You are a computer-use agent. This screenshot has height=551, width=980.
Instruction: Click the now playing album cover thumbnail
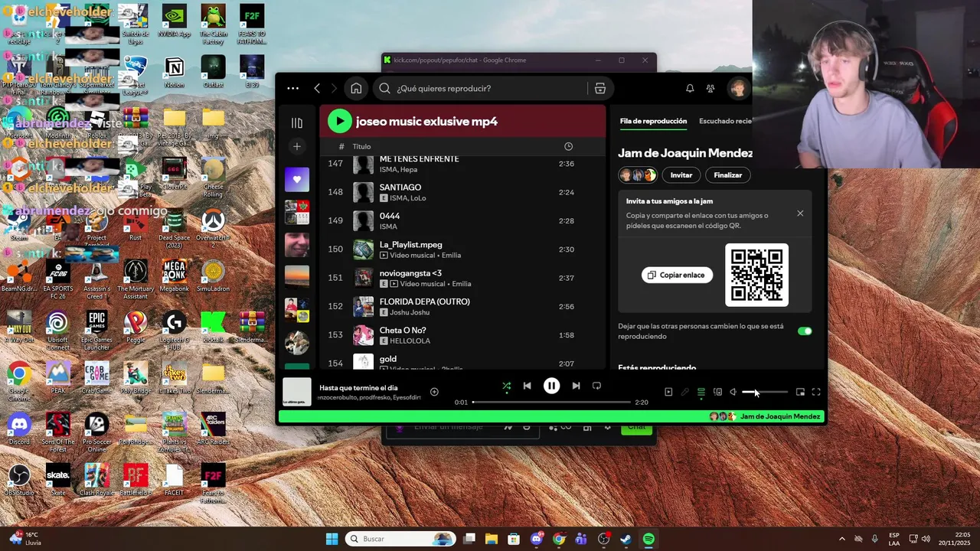(297, 392)
